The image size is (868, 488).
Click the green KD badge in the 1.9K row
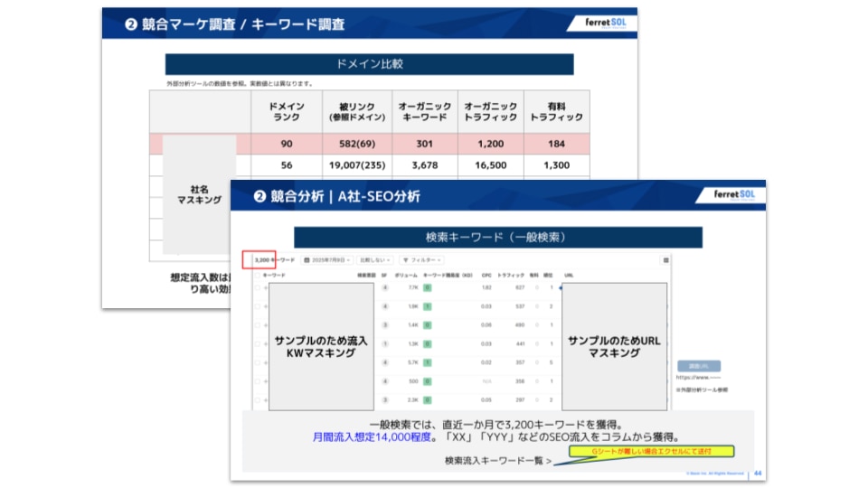click(426, 306)
